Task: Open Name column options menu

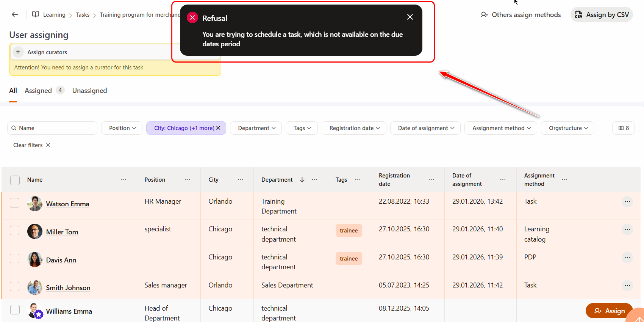Action: click(x=123, y=180)
